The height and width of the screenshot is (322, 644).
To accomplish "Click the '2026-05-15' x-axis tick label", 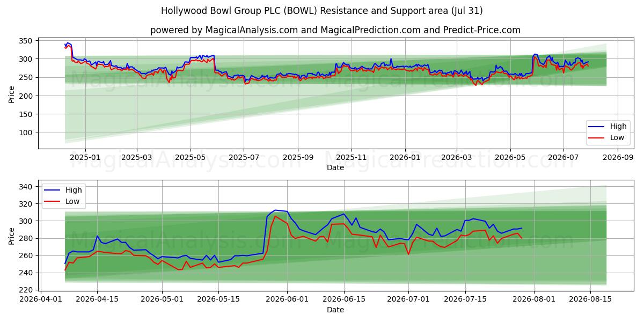I will pyautogui.click(x=218, y=299).
